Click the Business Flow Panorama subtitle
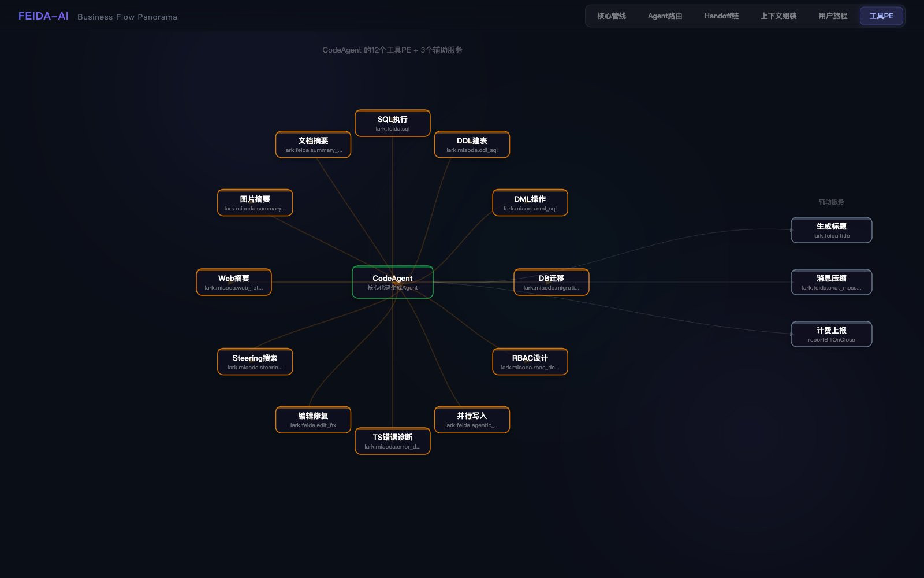This screenshot has width=924, height=578. click(127, 17)
